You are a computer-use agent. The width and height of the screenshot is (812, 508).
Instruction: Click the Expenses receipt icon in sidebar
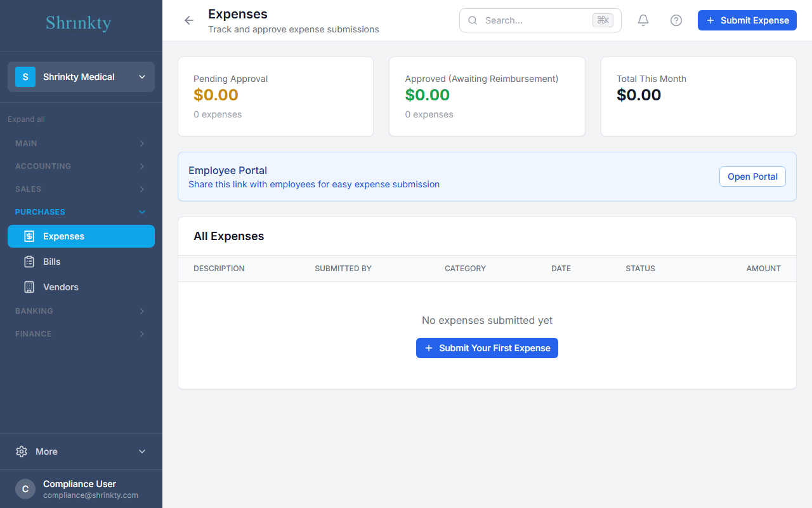click(x=29, y=236)
